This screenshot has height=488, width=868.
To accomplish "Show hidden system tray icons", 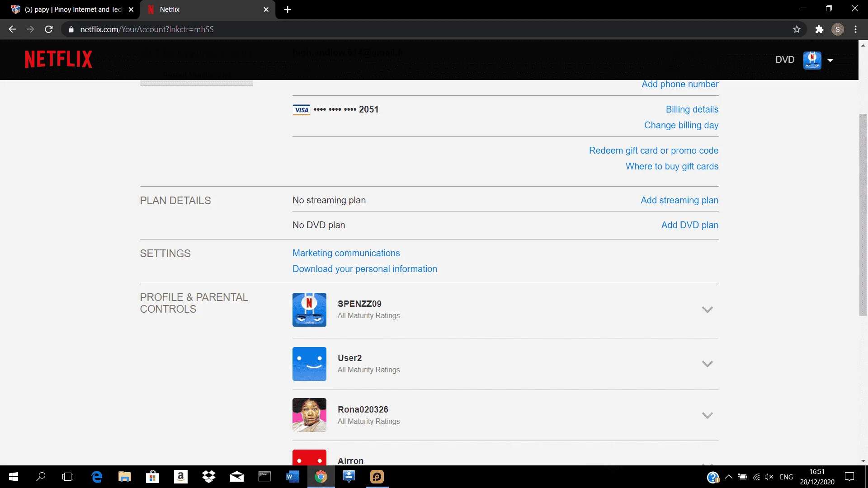I will coord(729,477).
